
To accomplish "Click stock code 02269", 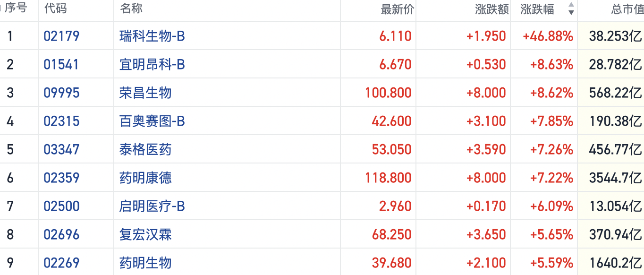I will tap(61, 263).
